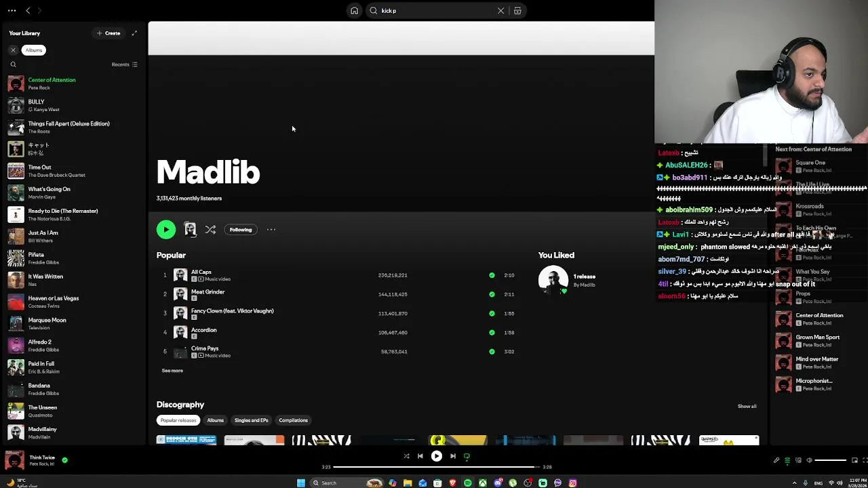The height and width of the screenshot is (488, 868).
Task: Click the saved checkmark beside Think Twice
Action: click(x=64, y=460)
